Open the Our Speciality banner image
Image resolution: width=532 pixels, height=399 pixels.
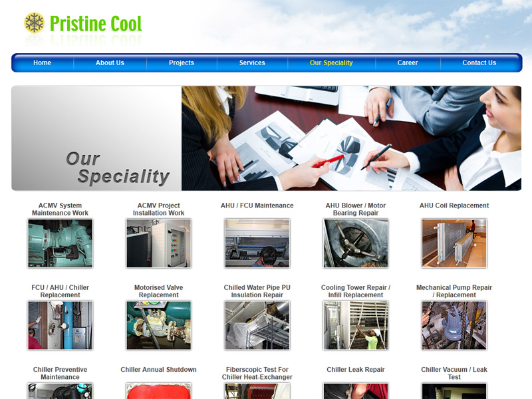267,138
